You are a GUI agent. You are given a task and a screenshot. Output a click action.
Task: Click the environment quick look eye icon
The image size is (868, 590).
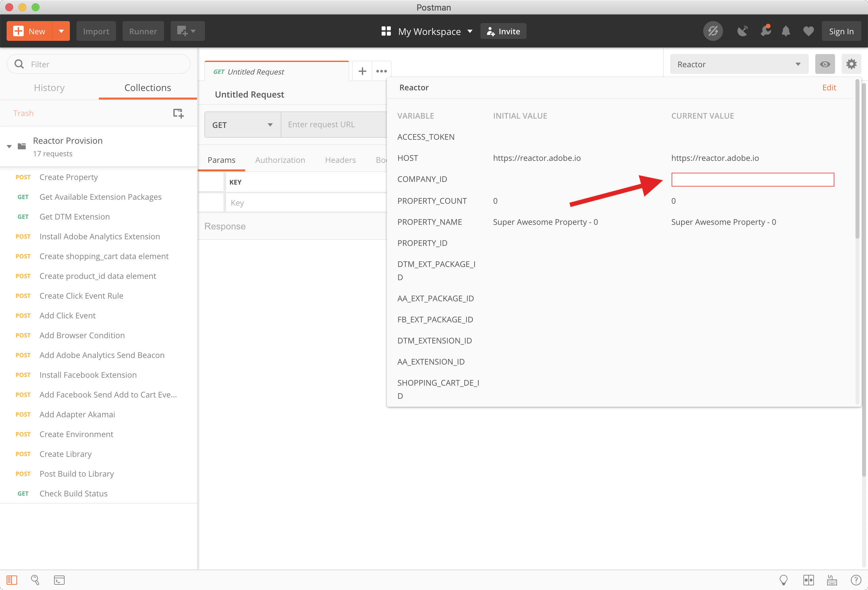pyautogui.click(x=825, y=64)
